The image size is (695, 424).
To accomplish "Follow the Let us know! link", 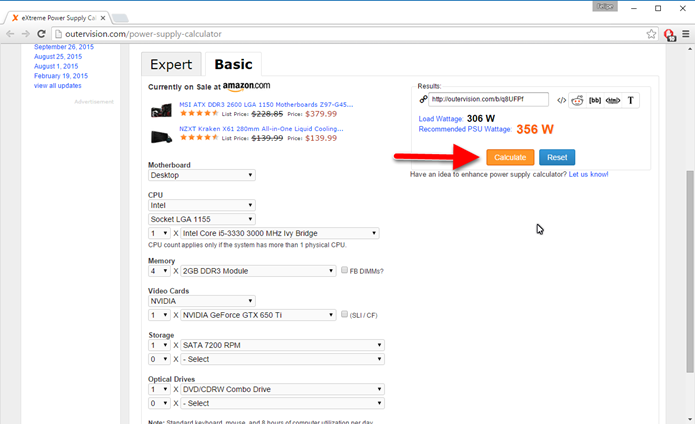I will [x=588, y=175].
